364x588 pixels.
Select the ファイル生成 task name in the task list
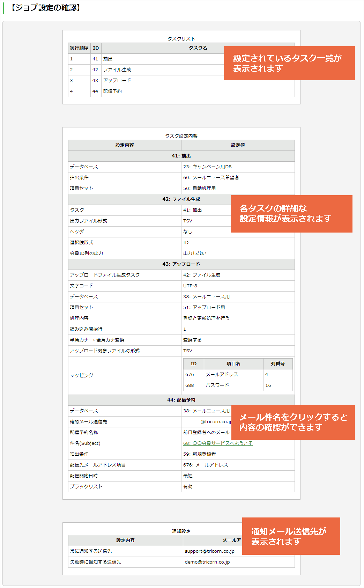click(x=117, y=70)
